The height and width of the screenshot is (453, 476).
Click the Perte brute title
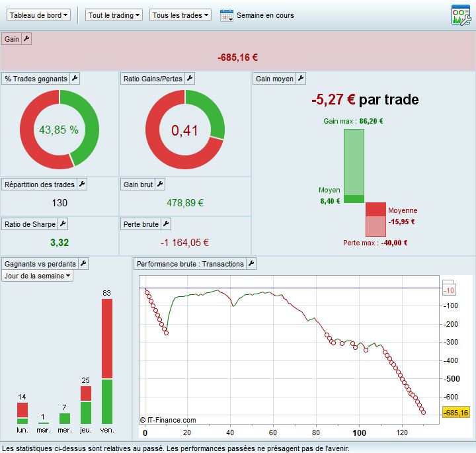coord(141,224)
